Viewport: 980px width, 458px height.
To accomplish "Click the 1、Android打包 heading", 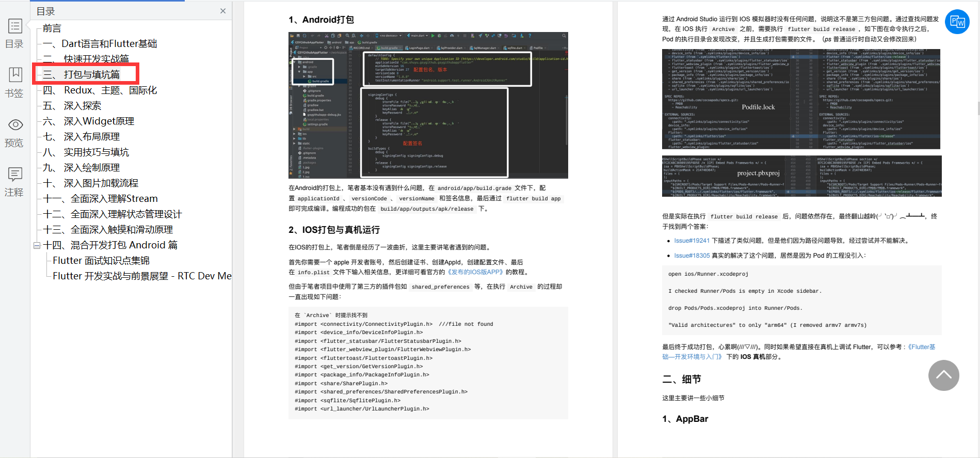I will tap(321, 20).
